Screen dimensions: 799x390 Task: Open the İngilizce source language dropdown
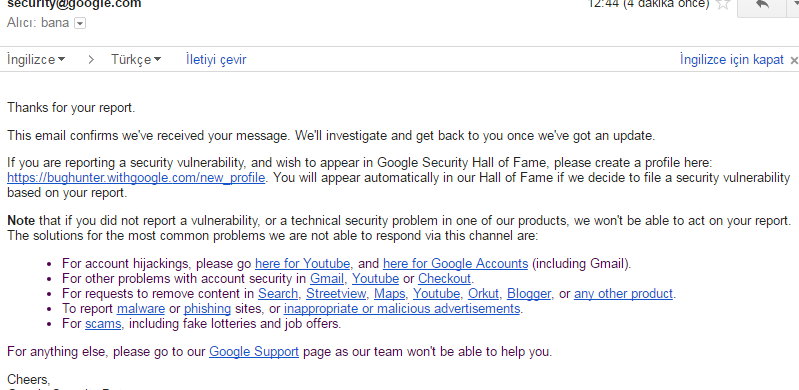[x=36, y=60]
